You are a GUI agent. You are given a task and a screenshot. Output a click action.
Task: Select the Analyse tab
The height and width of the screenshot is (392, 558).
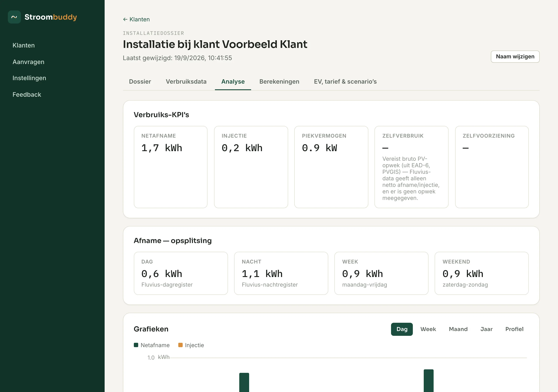tap(233, 82)
